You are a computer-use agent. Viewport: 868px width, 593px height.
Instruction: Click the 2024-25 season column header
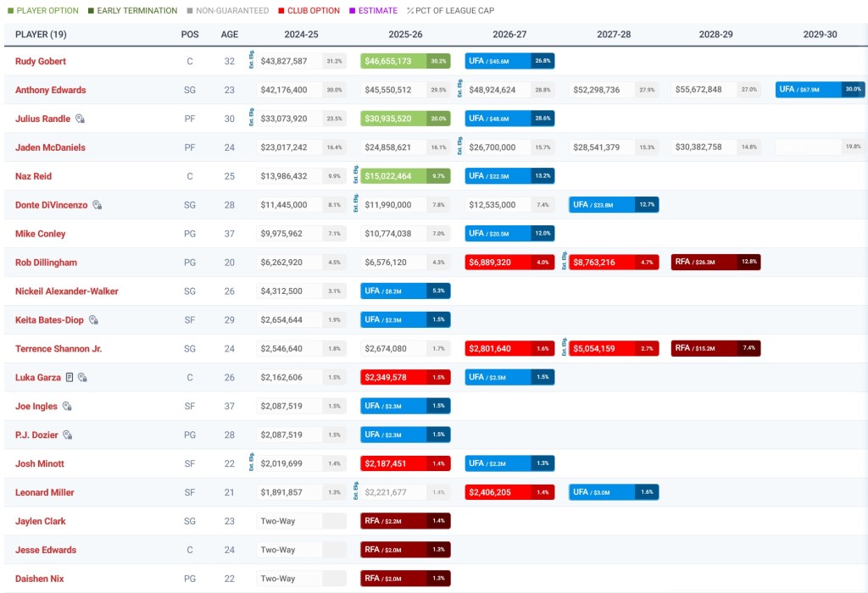click(301, 35)
